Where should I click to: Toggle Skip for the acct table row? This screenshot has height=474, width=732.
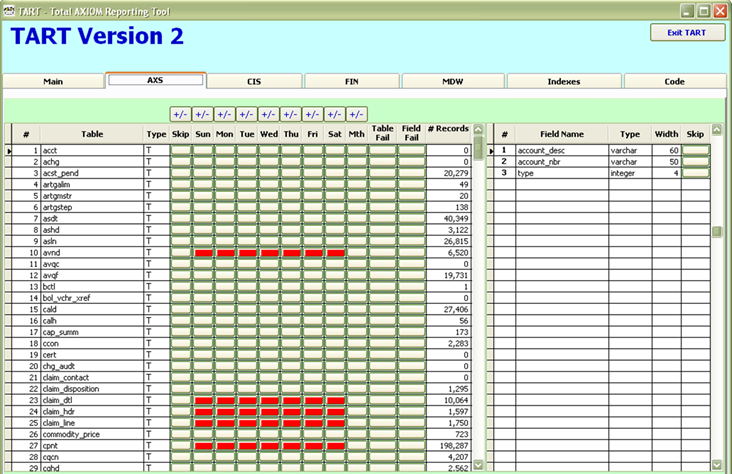tap(181, 150)
